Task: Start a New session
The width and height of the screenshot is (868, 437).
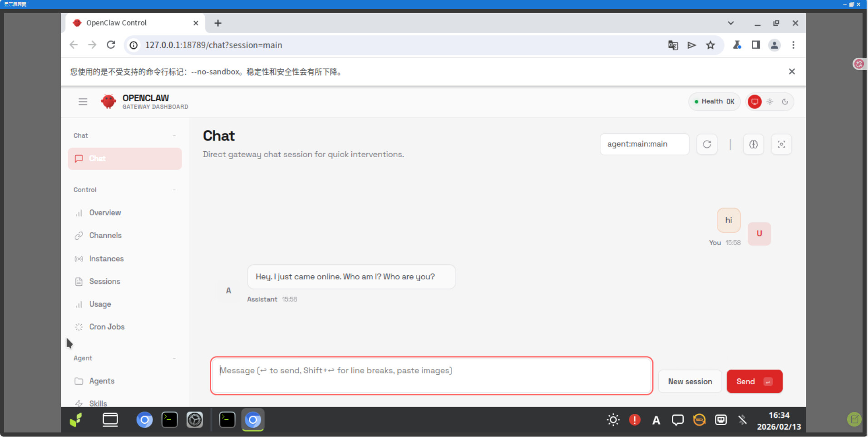Action: (689, 382)
